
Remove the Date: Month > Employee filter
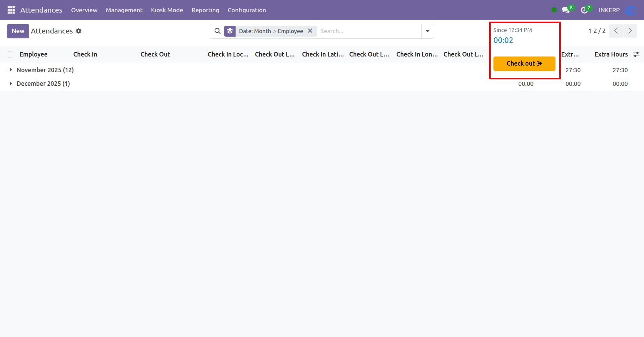tap(310, 31)
